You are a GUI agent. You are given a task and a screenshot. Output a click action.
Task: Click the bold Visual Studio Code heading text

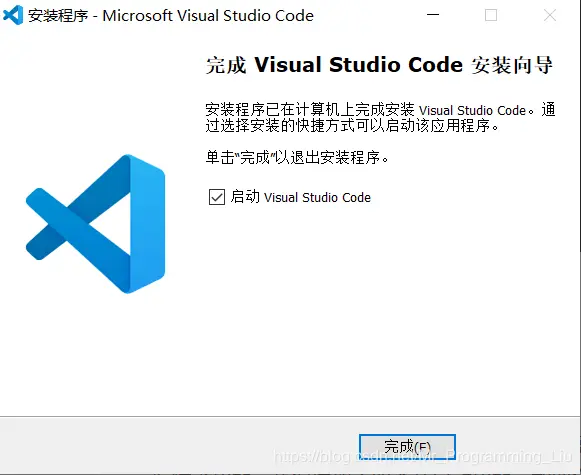359,65
